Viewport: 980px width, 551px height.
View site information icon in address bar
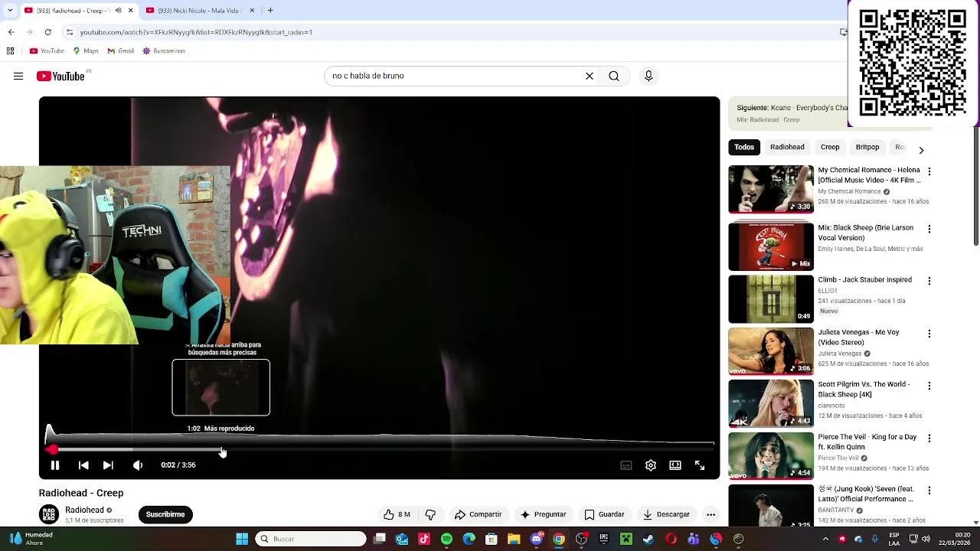(70, 32)
